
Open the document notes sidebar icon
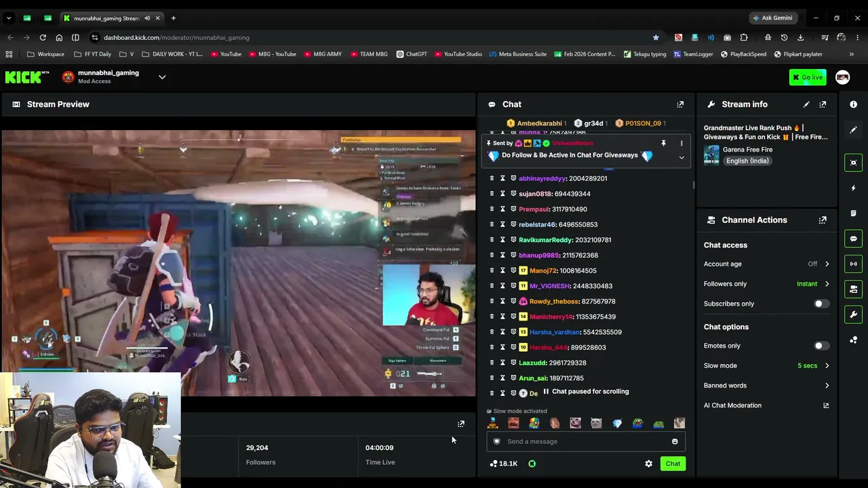pos(854,213)
